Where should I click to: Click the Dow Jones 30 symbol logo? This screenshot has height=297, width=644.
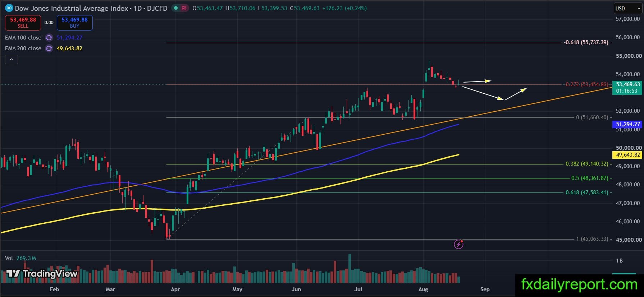click(x=9, y=8)
